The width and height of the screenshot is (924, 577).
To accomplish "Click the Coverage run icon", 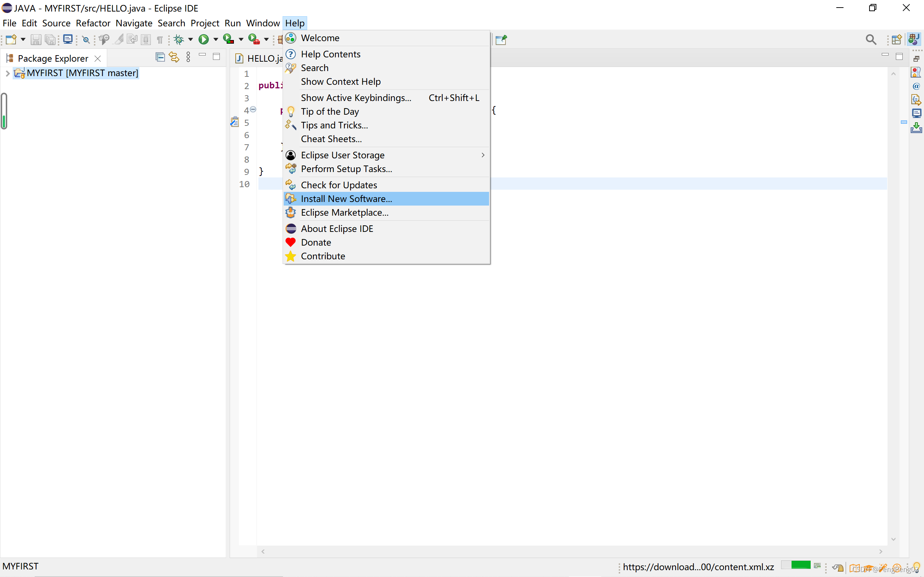I will tap(228, 39).
